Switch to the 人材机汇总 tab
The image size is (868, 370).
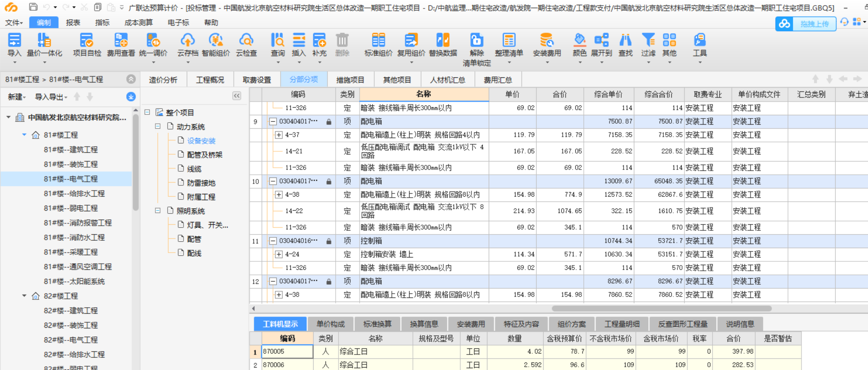[x=448, y=80]
